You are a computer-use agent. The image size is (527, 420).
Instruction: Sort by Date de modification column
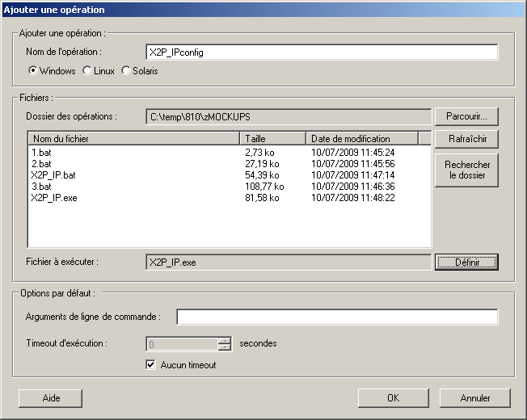[361, 138]
